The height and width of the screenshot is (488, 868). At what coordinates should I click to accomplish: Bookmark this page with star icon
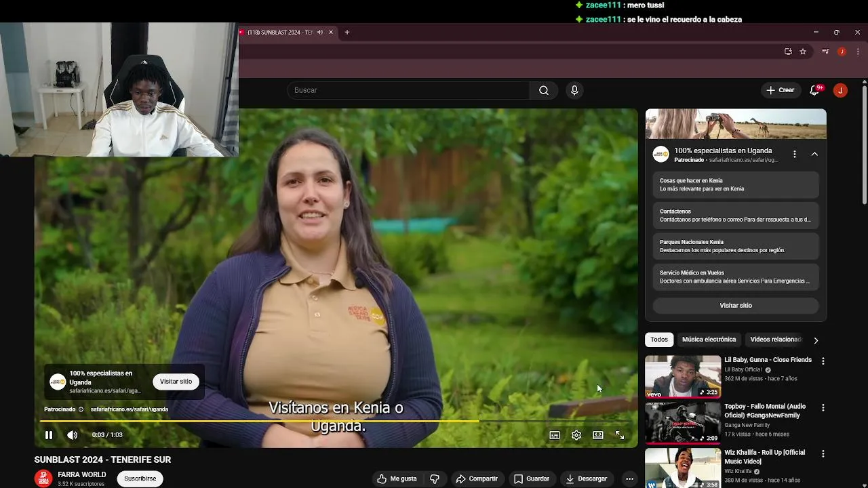point(803,52)
